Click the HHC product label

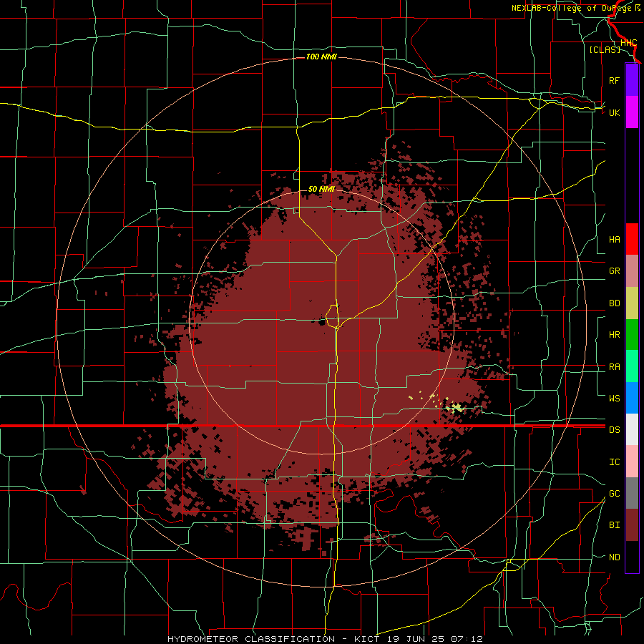628,43
